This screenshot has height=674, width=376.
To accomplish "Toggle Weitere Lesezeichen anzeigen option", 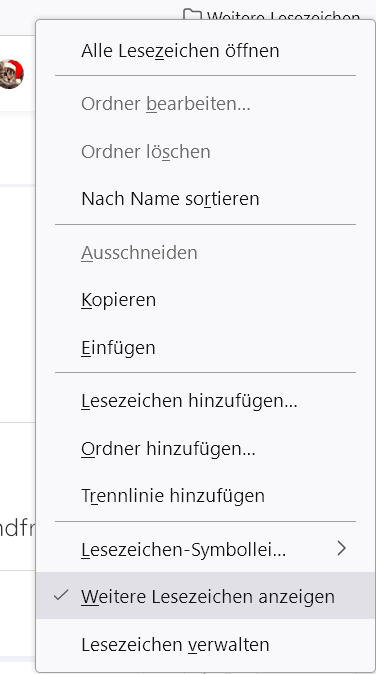I will point(205,596).
